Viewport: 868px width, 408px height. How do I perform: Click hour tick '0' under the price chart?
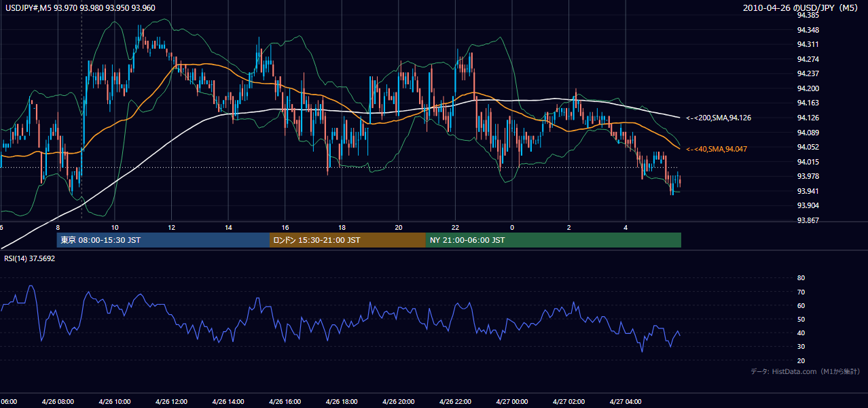pyautogui.click(x=512, y=228)
